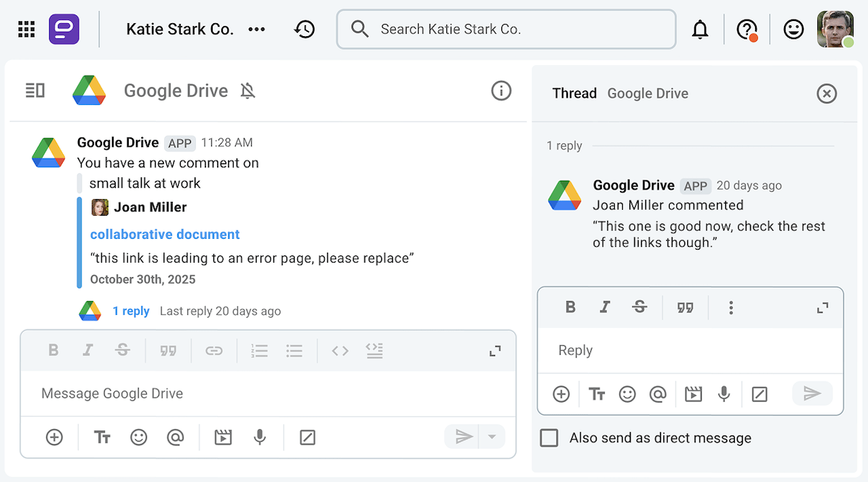Image resolution: width=868 pixels, height=482 pixels.
Task: Check 'Also send as direct message'
Action: [549, 438]
